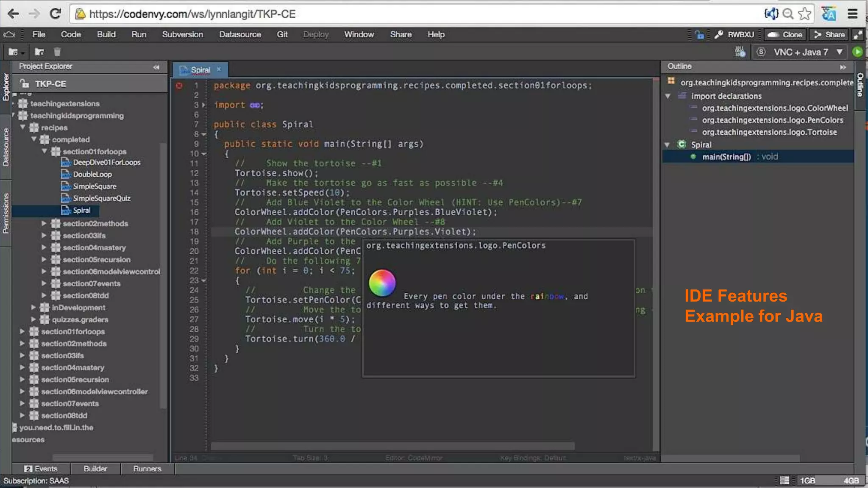Click the Clone button
Screen dimensions: 868x488
tap(785, 35)
